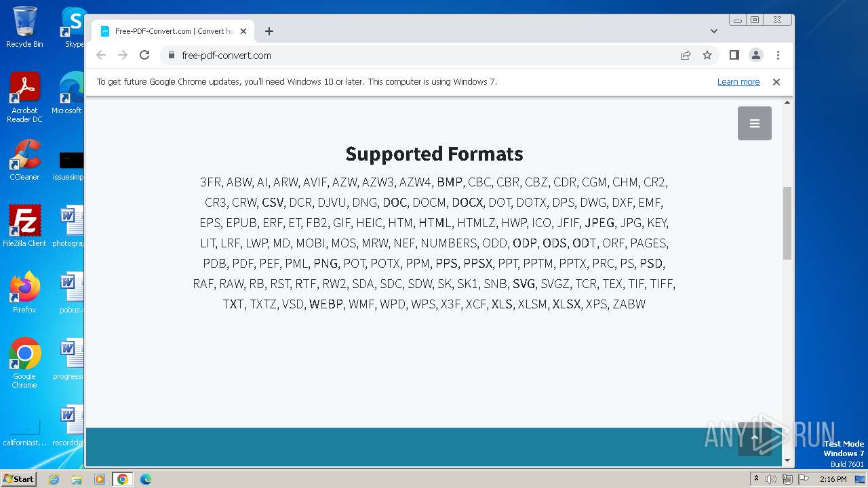Dismiss the Chrome update notification bar

pos(776,82)
